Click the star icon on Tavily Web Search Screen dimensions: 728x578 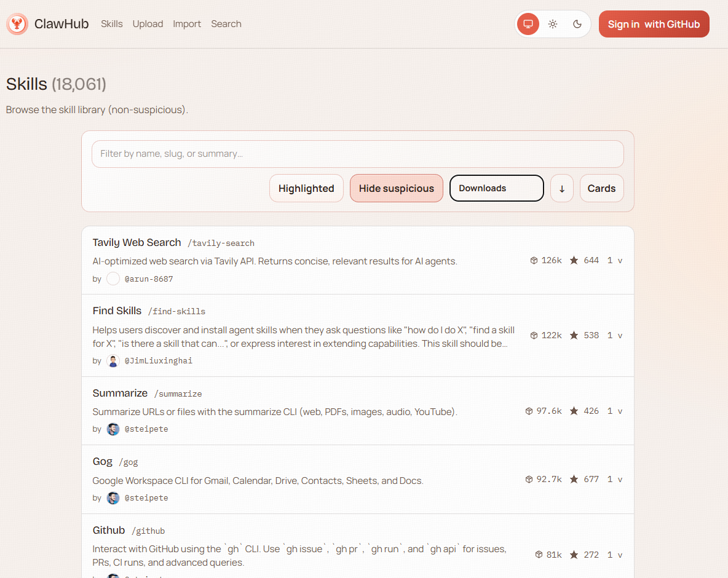(574, 260)
